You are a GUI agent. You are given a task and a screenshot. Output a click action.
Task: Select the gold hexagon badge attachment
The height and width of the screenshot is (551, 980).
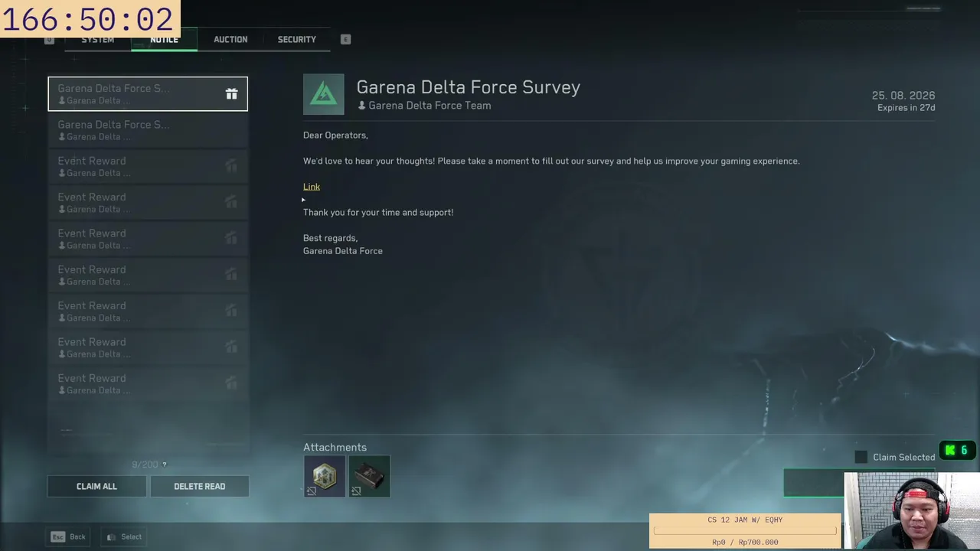pos(325,476)
